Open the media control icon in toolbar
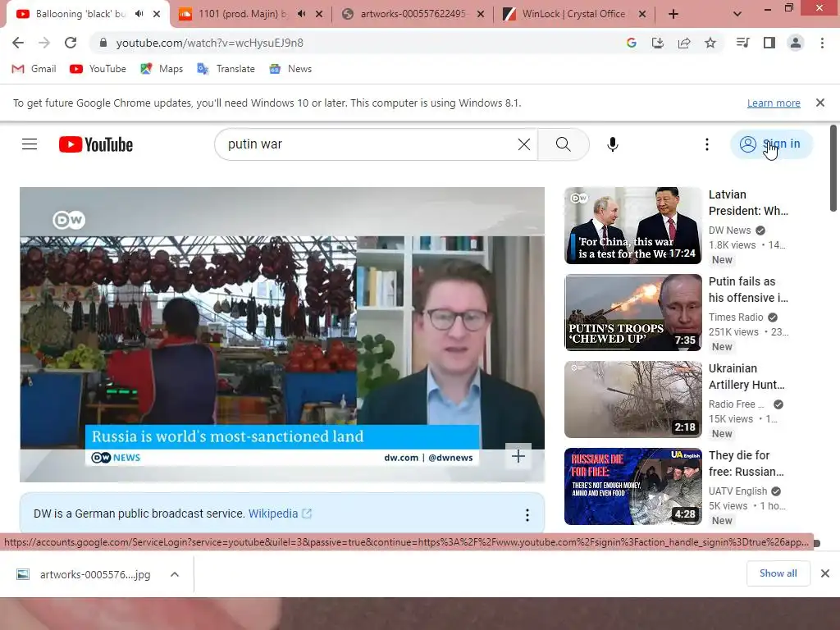 [x=742, y=43]
